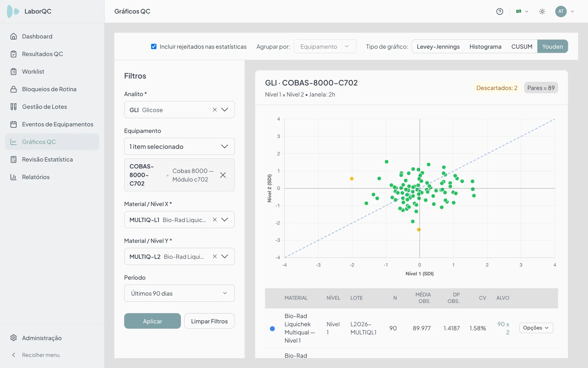Viewport: 588px width, 368px height.
Task: Switch to Histograma chart type
Action: [x=485, y=46]
